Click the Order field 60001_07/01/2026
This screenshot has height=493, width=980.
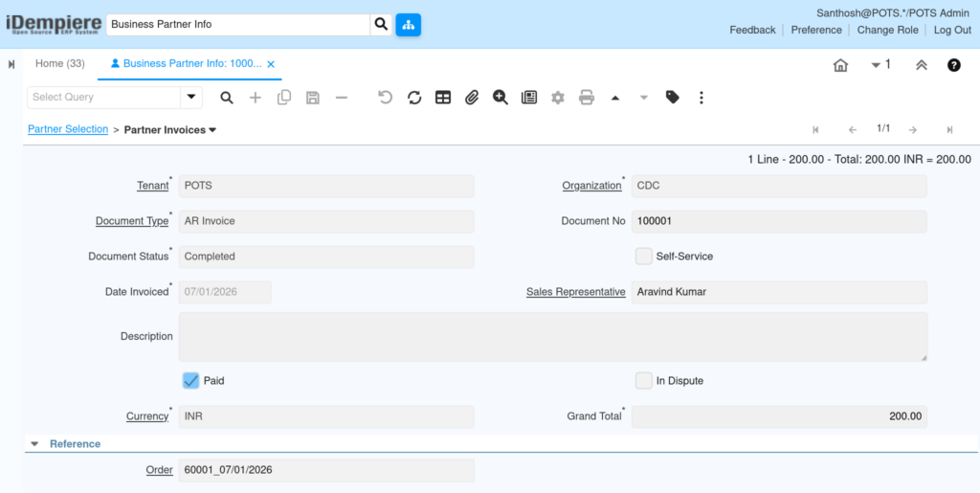tap(326, 470)
